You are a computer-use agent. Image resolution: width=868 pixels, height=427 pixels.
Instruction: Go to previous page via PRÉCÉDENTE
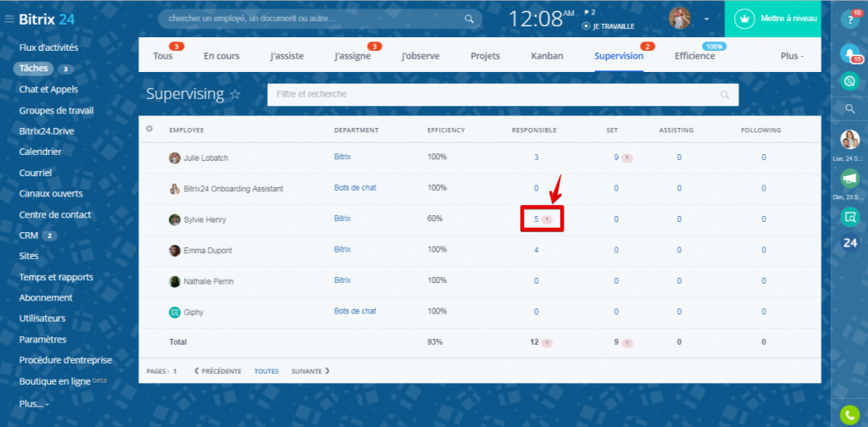[x=218, y=371]
